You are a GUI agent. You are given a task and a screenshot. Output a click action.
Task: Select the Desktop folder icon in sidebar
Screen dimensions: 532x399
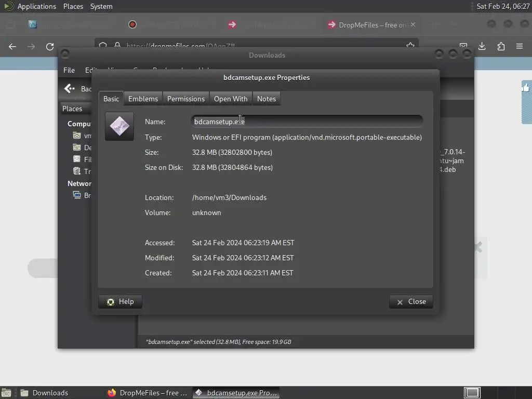point(77,148)
